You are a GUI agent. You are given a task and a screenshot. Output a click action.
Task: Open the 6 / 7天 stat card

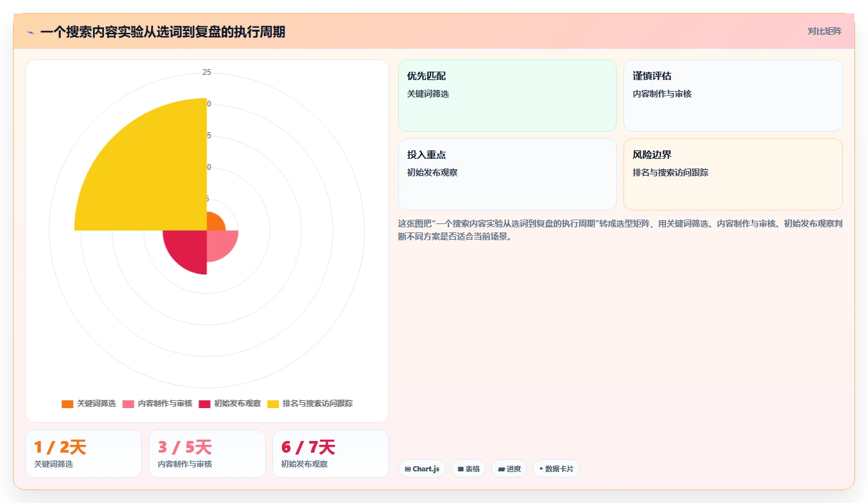pyautogui.click(x=330, y=453)
